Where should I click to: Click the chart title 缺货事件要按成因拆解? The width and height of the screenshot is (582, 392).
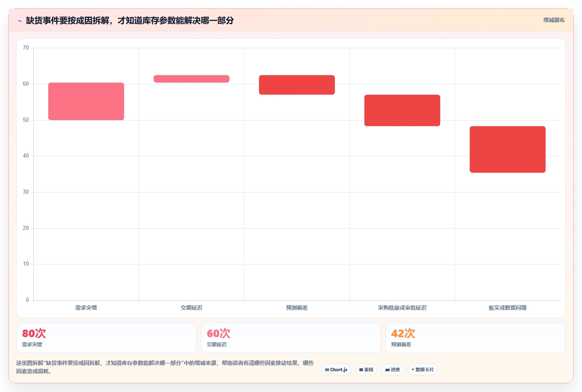(130, 20)
